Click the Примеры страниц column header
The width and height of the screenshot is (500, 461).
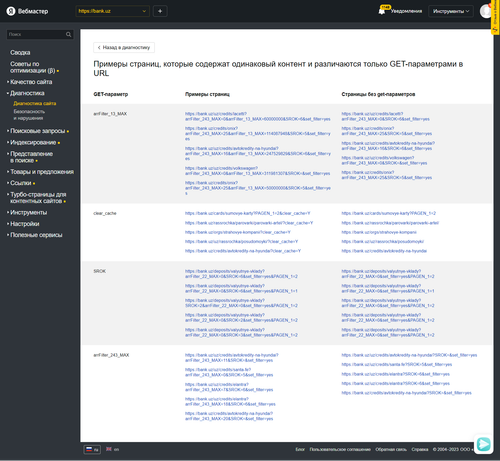coord(207,94)
